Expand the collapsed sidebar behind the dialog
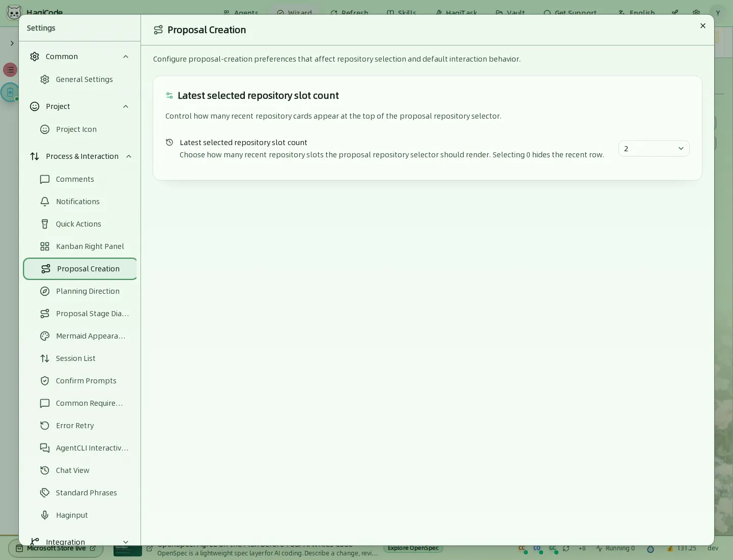Image resolution: width=733 pixels, height=560 pixels. 12,43
